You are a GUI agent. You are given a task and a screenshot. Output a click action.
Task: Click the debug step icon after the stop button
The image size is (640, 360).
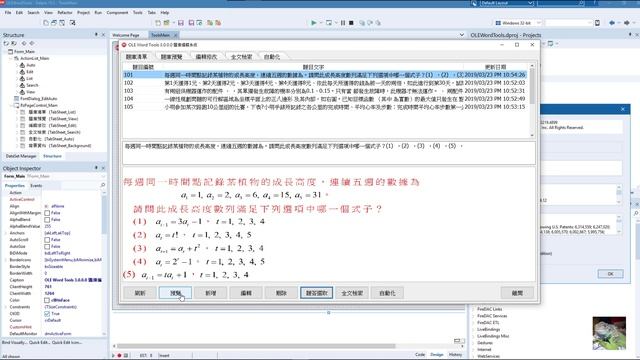click(362, 23)
